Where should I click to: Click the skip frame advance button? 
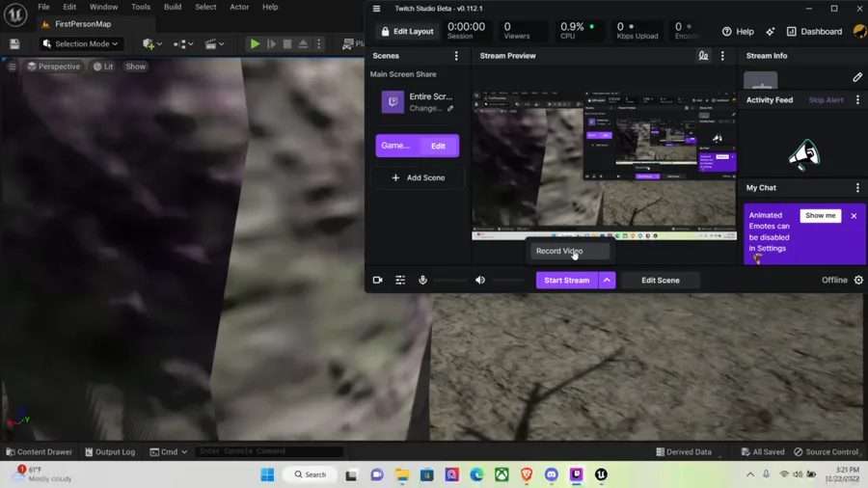click(x=271, y=43)
